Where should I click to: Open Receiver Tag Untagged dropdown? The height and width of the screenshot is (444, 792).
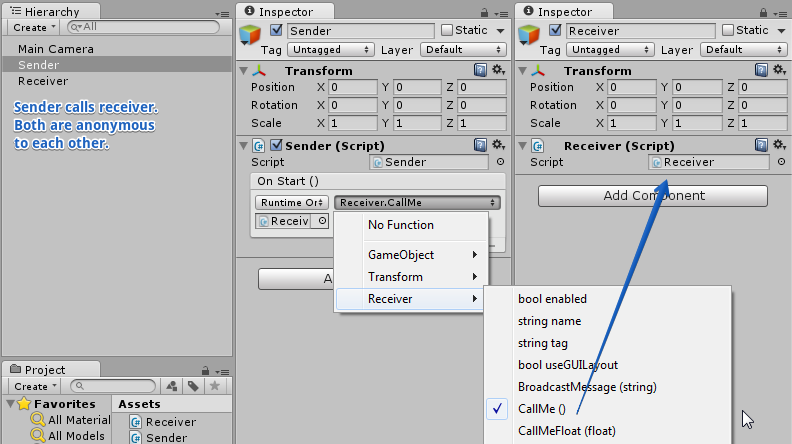click(x=610, y=50)
